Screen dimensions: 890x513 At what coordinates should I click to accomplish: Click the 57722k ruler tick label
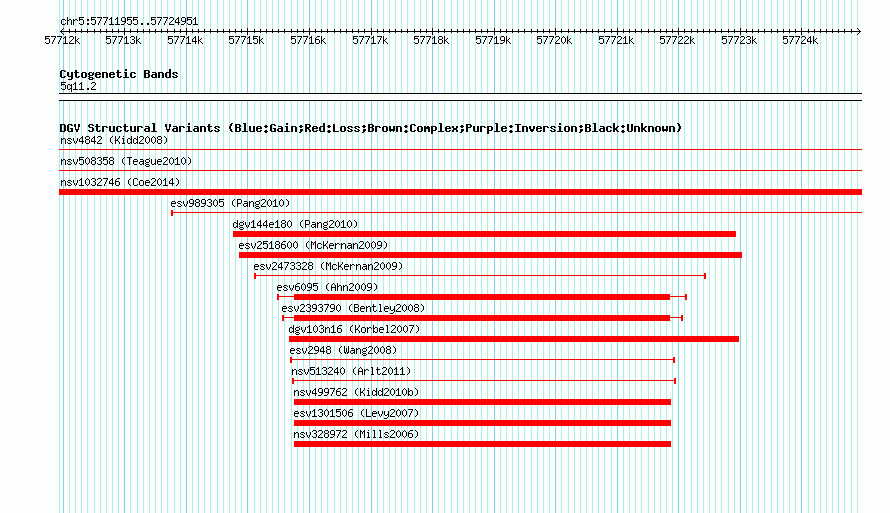click(x=677, y=40)
